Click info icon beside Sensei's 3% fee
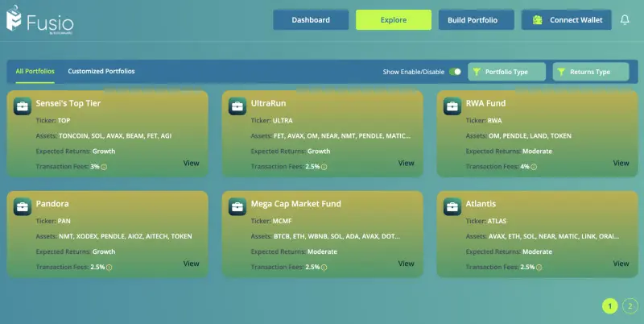Screen dimensions: 644x324 pos(105,167)
